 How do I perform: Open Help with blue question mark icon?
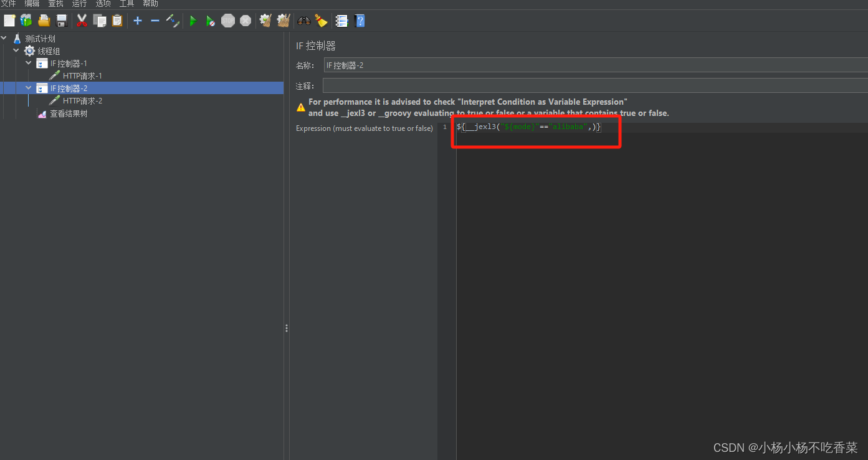pos(360,21)
